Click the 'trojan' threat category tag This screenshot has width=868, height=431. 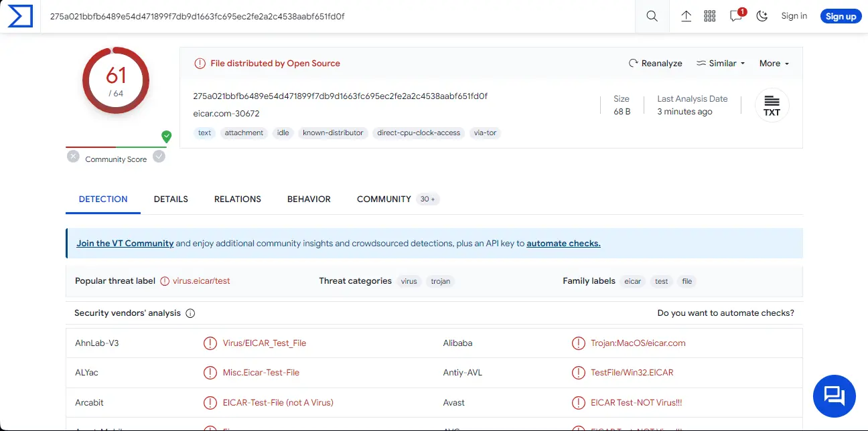[x=441, y=281]
